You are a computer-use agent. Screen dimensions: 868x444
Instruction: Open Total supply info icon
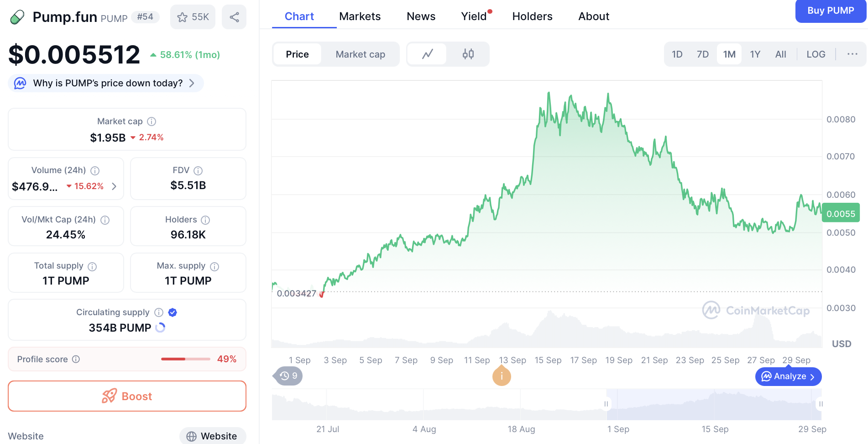point(92,266)
